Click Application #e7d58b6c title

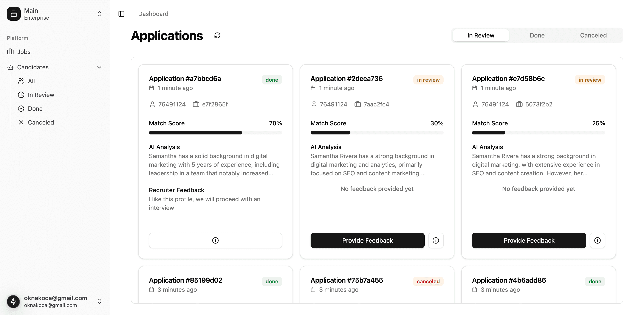pos(508,79)
